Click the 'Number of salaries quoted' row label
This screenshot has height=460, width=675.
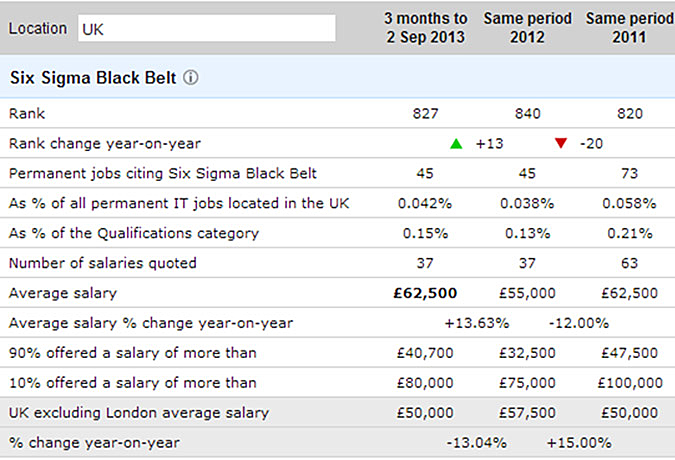tap(102, 263)
